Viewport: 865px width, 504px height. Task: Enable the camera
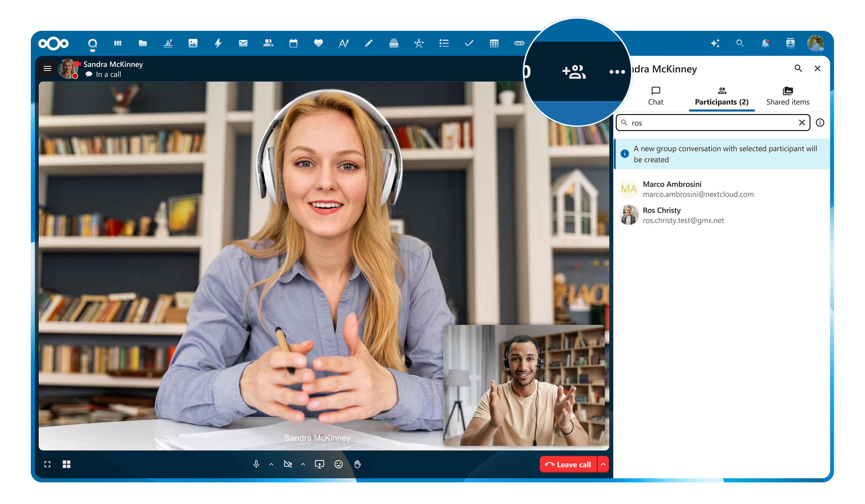288,464
